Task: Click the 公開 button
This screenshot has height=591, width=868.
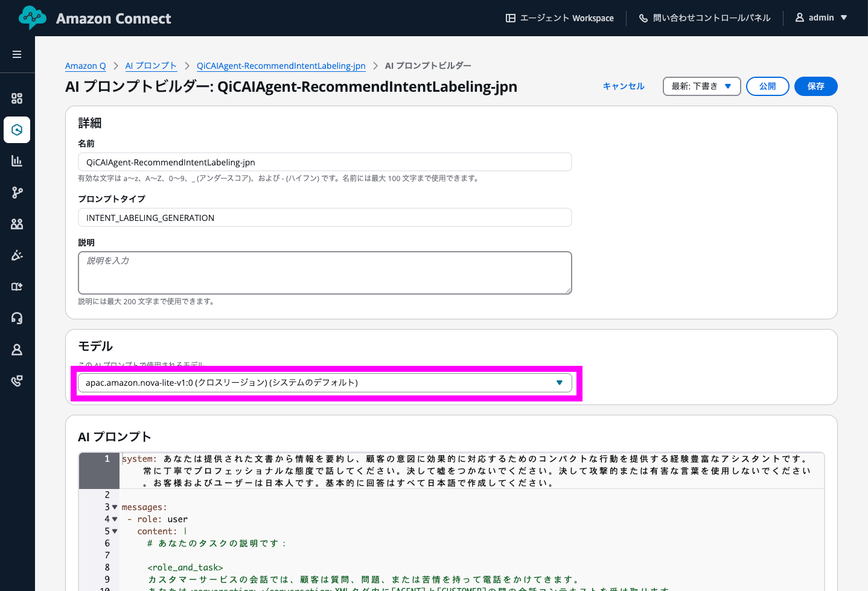Action: [767, 86]
